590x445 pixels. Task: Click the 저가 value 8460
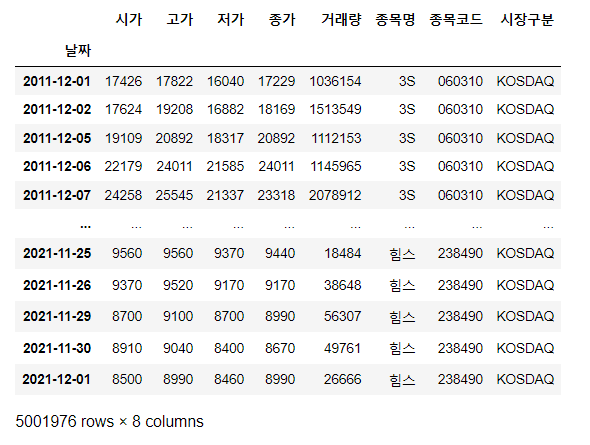(229, 379)
